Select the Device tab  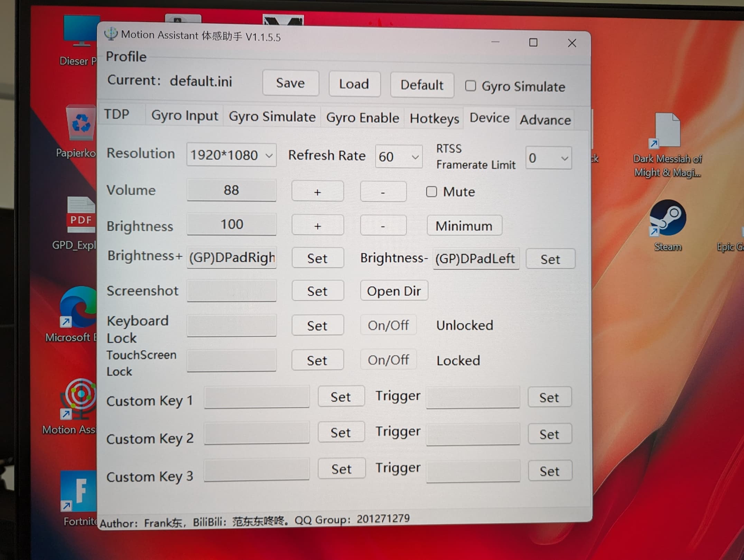pos(489,118)
